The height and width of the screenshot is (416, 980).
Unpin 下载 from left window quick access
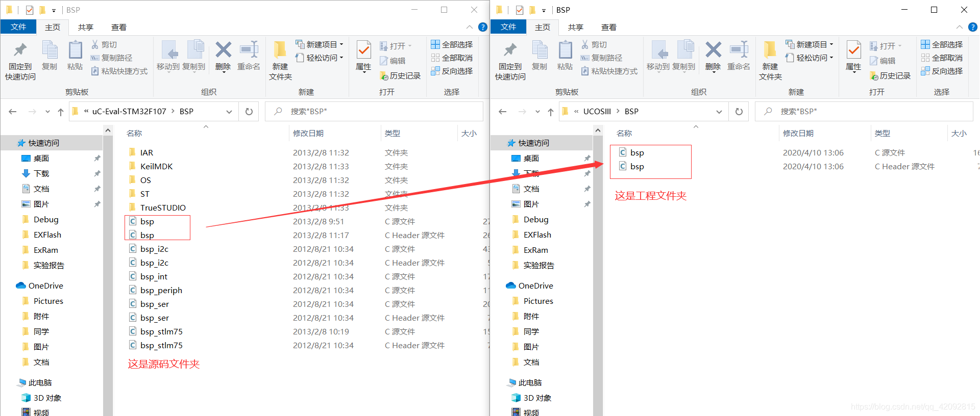(97, 174)
